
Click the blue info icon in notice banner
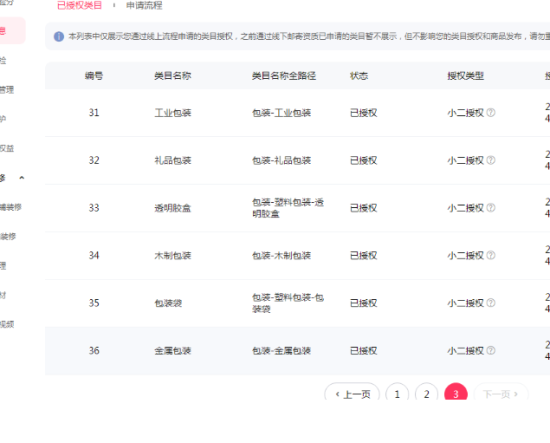(x=59, y=36)
